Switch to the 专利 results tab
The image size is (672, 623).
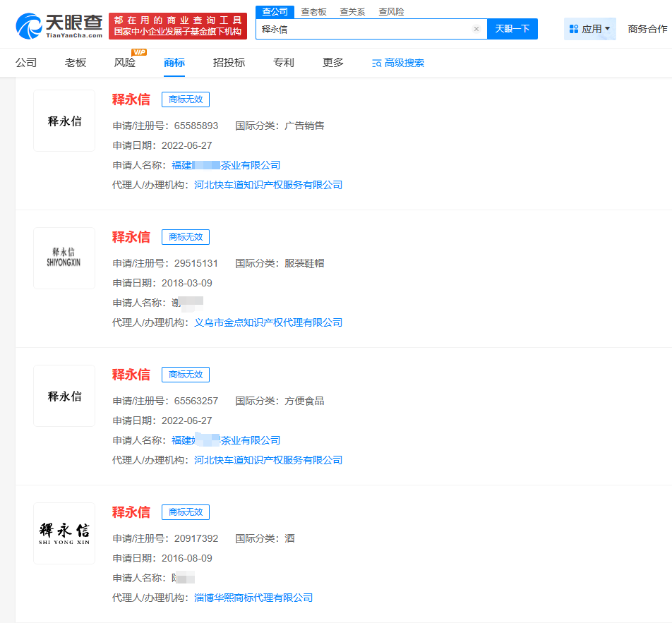284,63
